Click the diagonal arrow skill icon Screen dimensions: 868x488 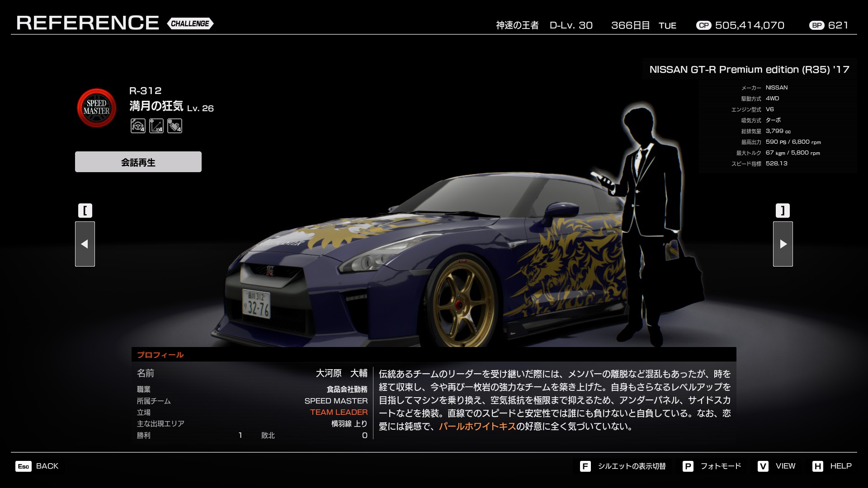tap(156, 126)
